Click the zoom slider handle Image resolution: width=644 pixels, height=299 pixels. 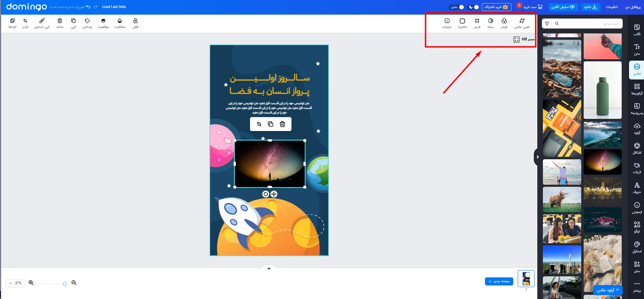[x=65, y=284]
